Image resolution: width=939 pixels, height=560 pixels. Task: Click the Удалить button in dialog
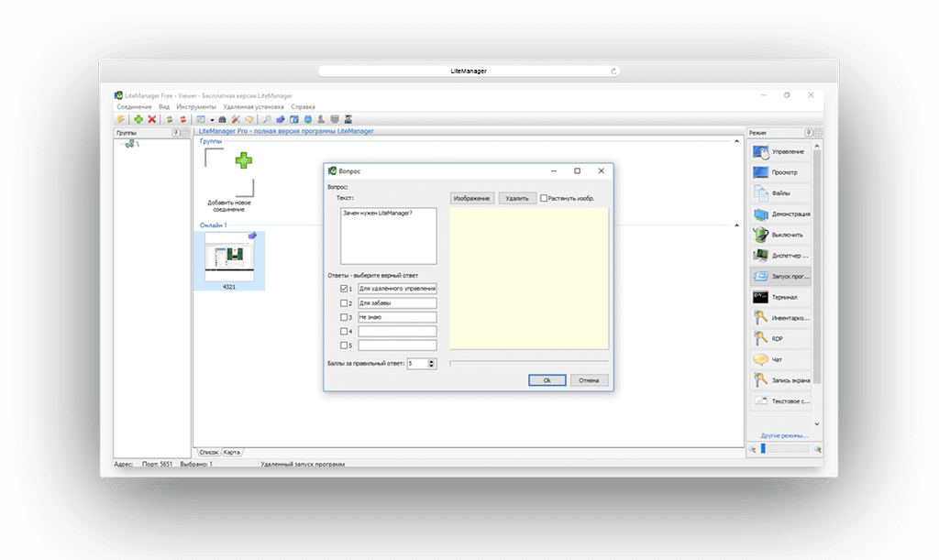pos(517,198)
